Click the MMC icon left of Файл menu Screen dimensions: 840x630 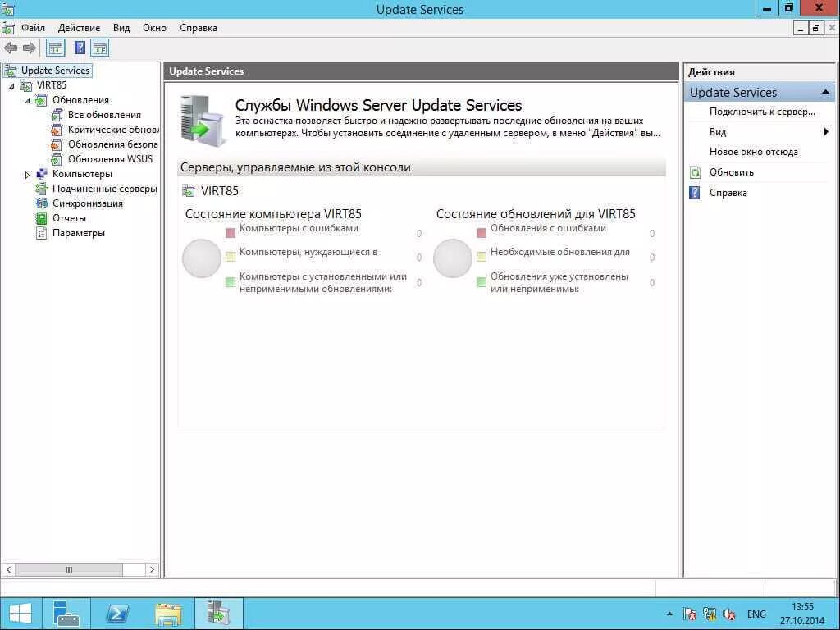coord(8,28)
